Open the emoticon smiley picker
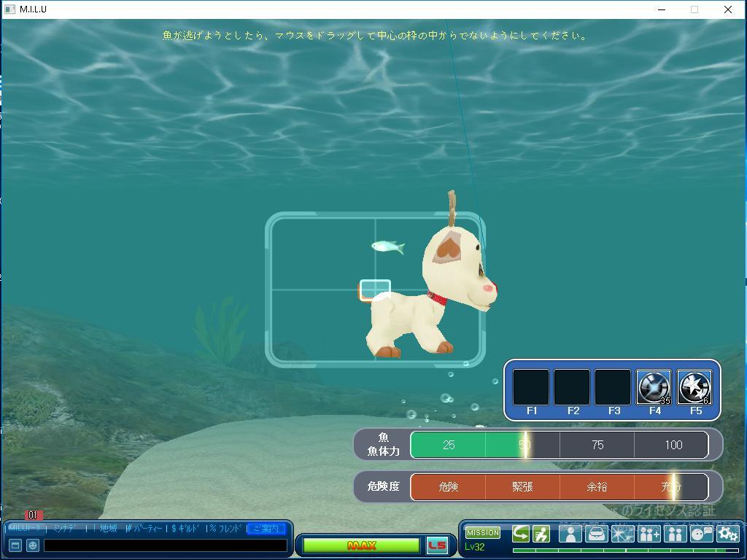 click(33, 545)
